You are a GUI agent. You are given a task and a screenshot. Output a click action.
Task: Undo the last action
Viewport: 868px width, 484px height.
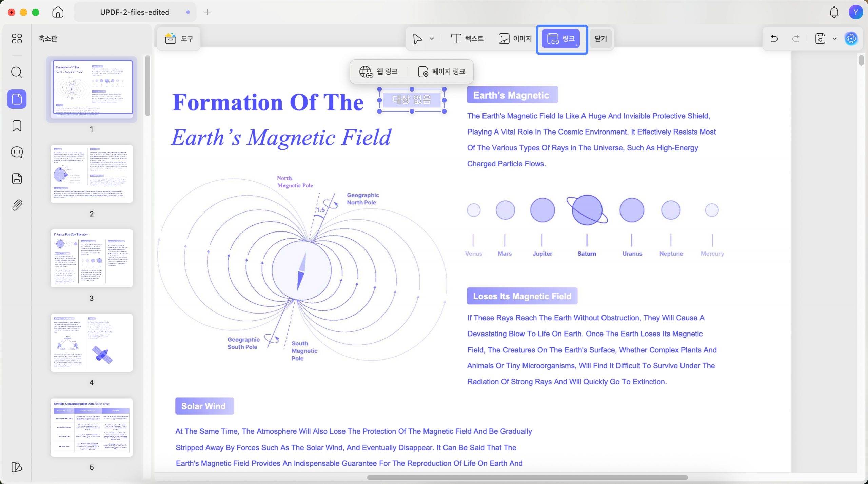click(774, 38)
